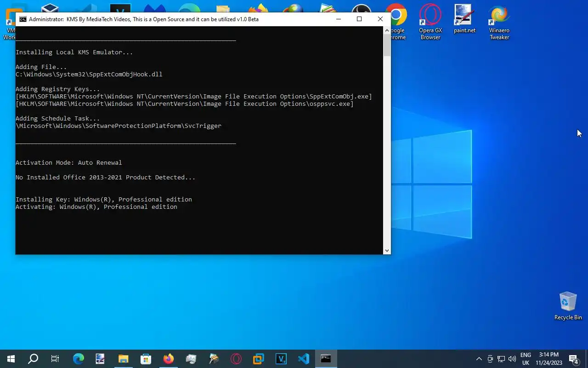
Task: Open File Explorer from the taskbar
Action: tap(124, 359)
